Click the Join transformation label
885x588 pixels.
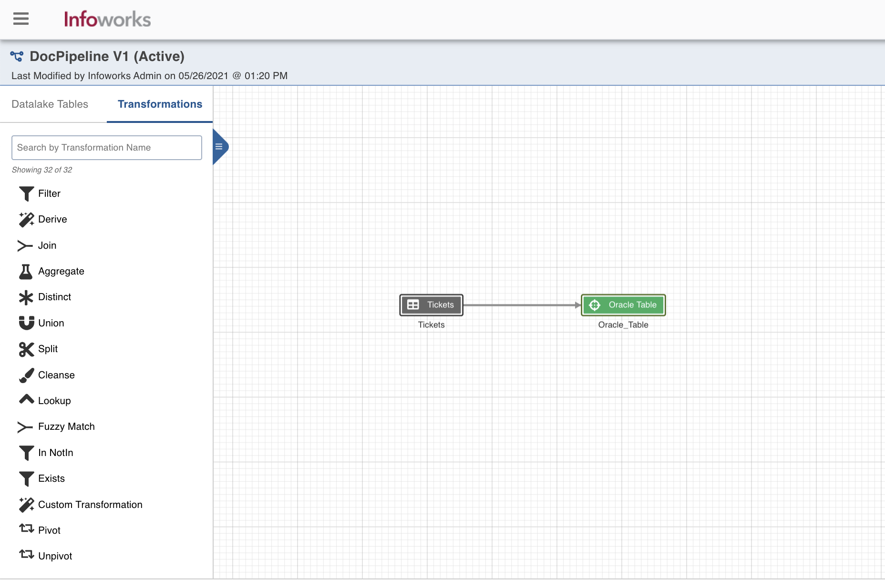coord(47,245)
